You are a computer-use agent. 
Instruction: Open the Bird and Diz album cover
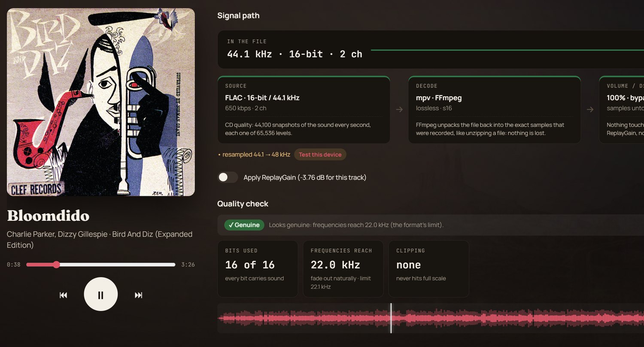coord(101,102)
